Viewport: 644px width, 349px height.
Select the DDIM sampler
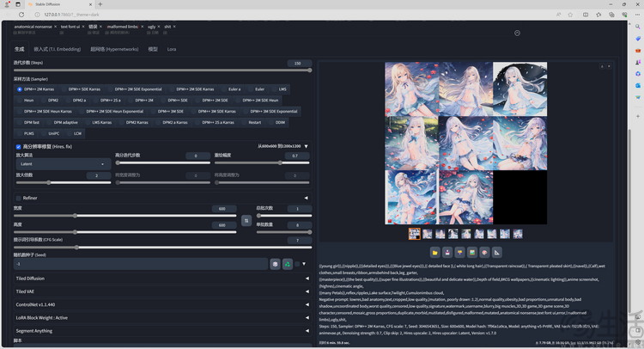pyautogui.click(x=277, y=123)
